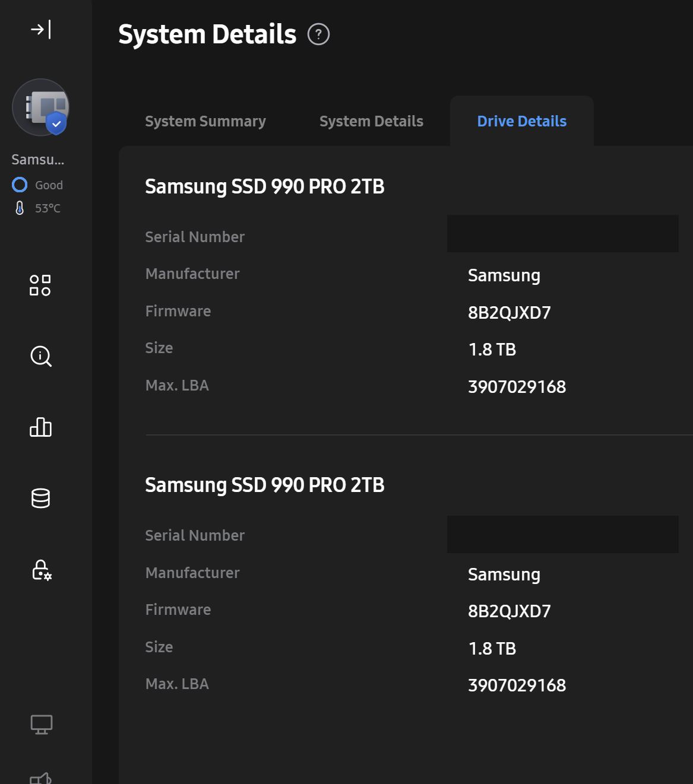The image size is (693, 784).
Task: Click the truncated Samsu... drive name
Action: (x=38, y=160)
